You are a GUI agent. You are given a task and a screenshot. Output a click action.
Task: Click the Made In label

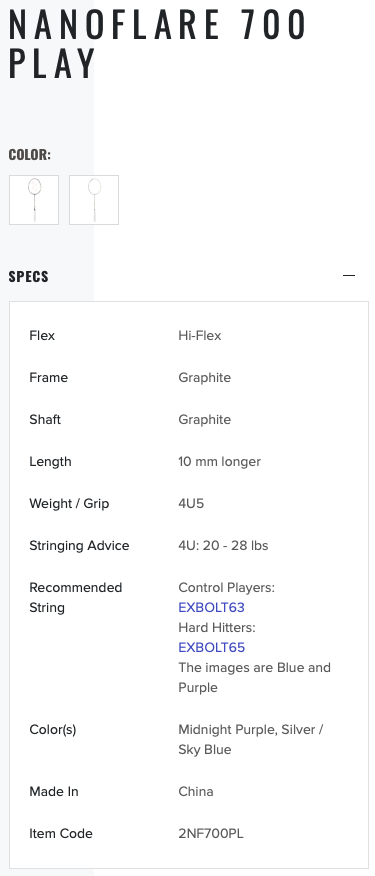click(x=54, y=792)
